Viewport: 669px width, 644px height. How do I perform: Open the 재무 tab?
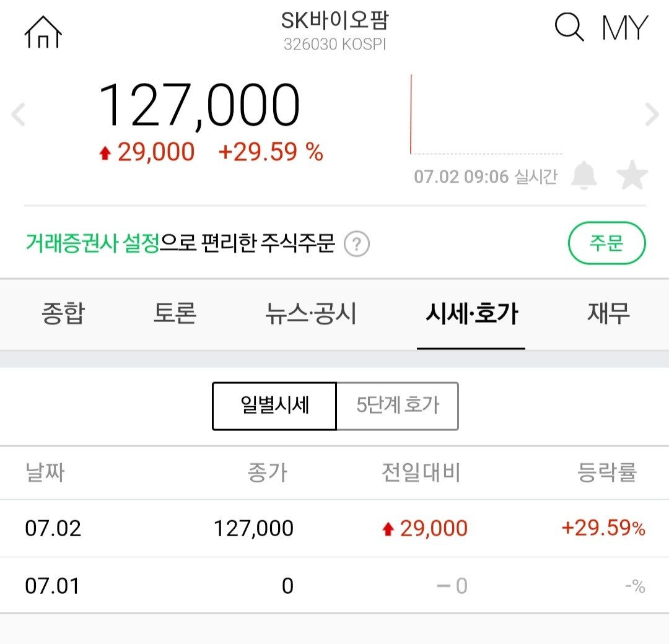607,315
